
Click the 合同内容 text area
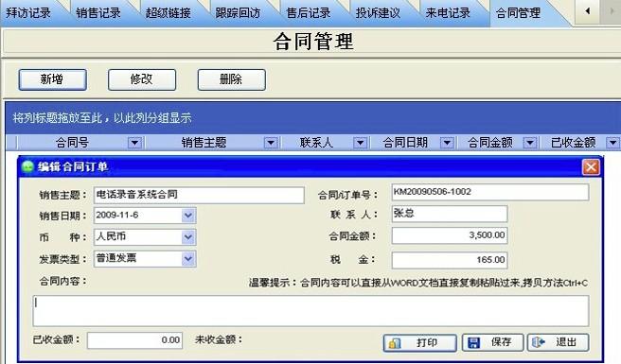(310, 311)
